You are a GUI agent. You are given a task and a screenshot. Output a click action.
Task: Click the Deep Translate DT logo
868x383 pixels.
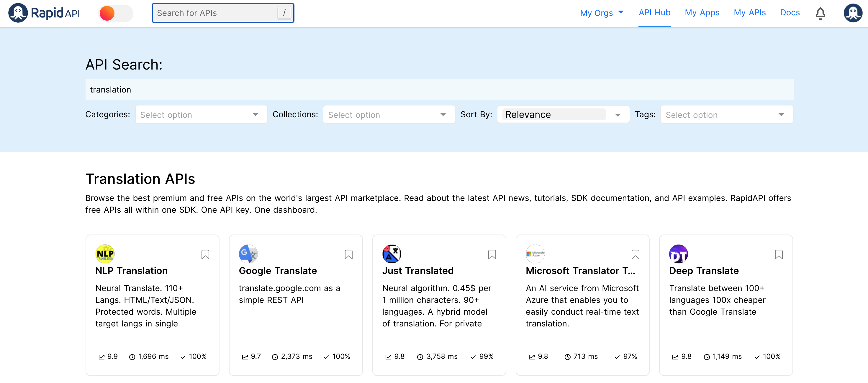678,254
